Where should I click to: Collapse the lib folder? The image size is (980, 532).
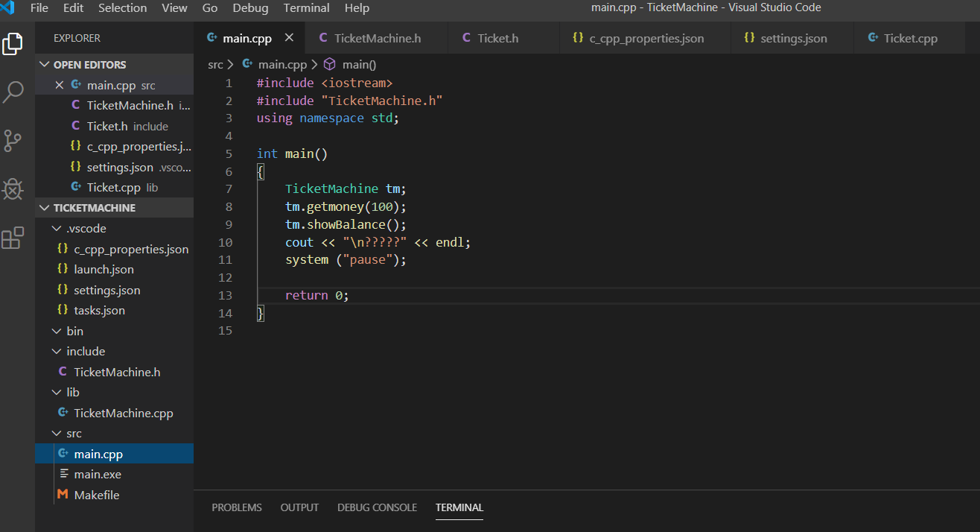[57, 393]
